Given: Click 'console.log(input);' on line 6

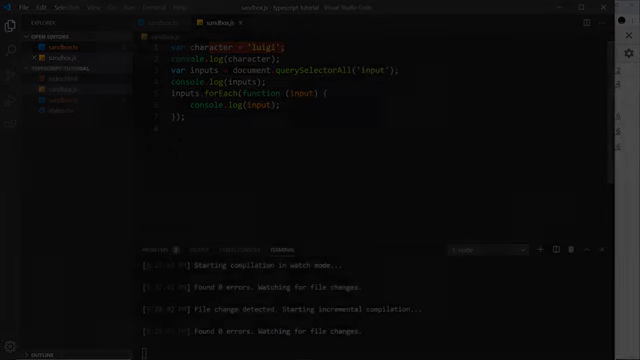Looking at the screenshot, I should click(x=235, y=105).
